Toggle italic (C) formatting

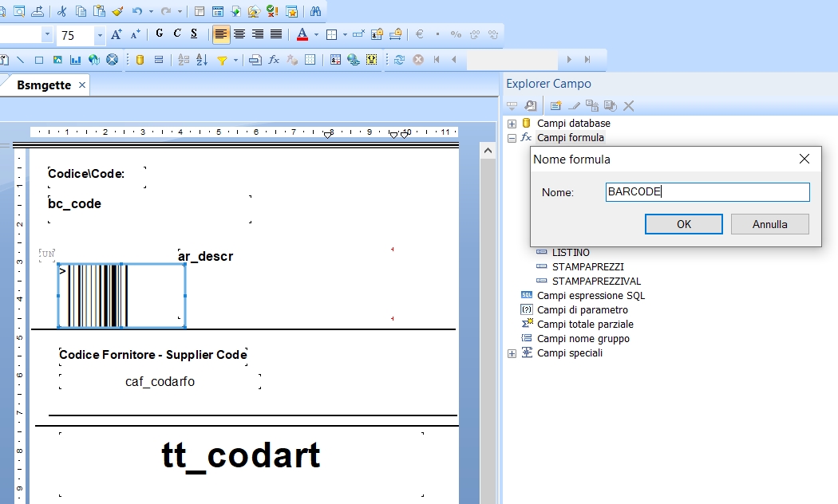click(x=177, y=34)
